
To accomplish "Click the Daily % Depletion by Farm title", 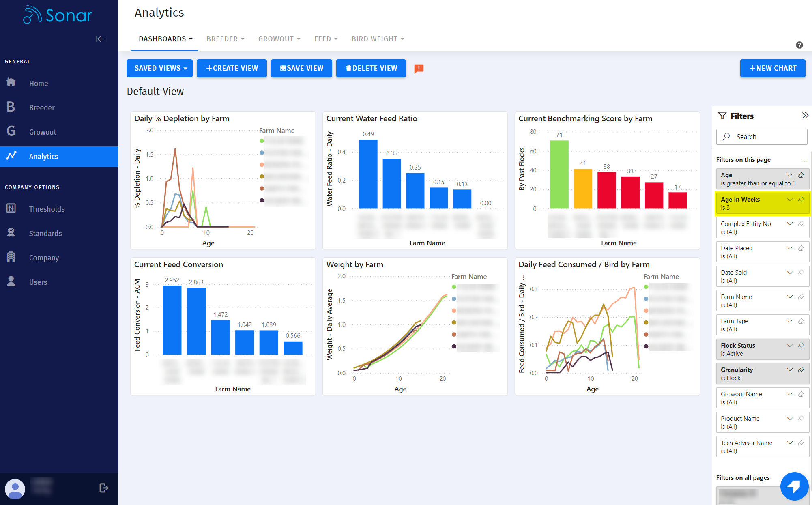I will pos(182,118).
